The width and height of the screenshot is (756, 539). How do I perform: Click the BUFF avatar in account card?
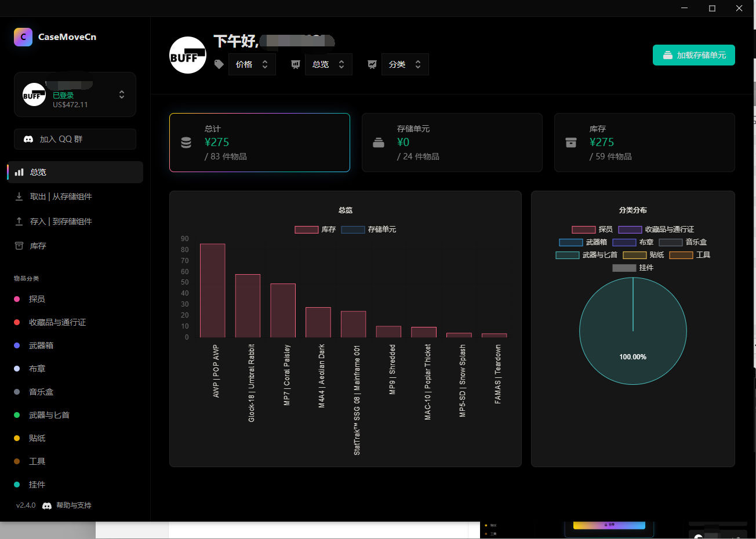coord(34,95)
